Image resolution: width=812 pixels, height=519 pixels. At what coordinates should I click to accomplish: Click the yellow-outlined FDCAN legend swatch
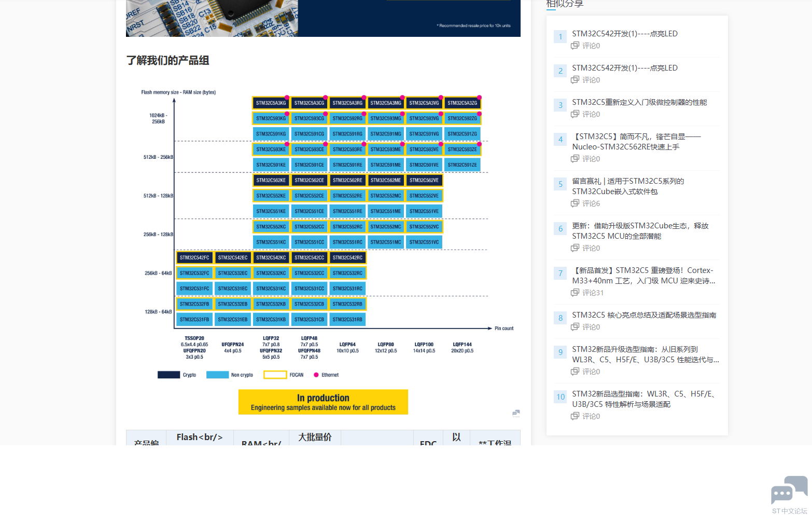point(275,375)
